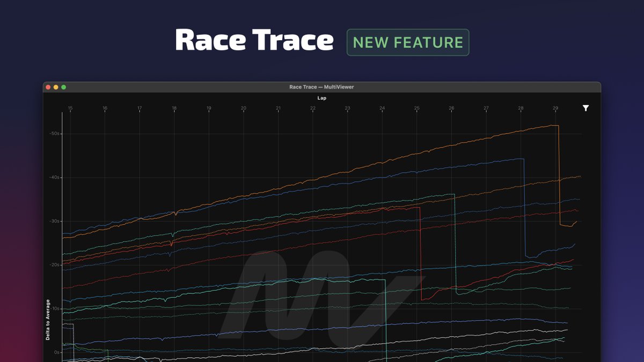The height and width of the screenshot is (362, 644).
Task: Select lap 19 on the lap axis
Action: (209, 108)
